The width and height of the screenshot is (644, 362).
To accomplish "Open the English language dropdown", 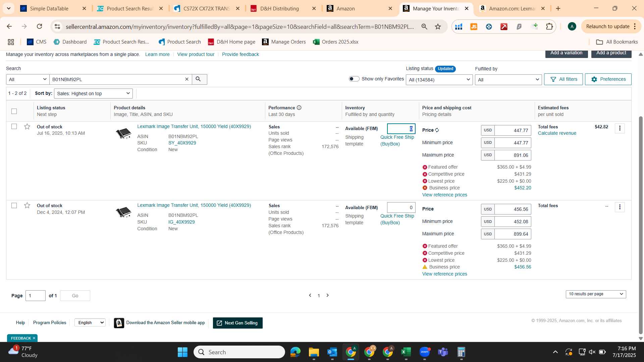I will coord(90,322).
